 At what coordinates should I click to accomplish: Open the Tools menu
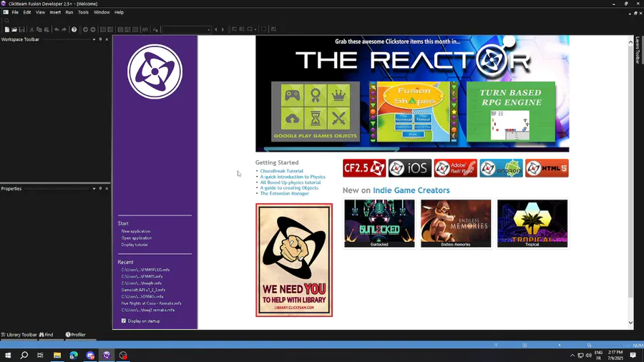[x=83, y=12]
